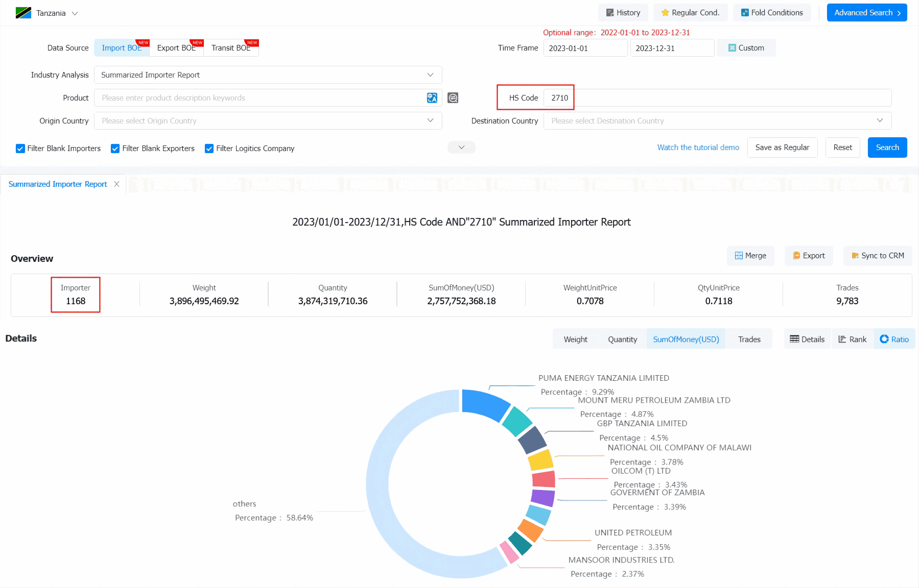Click the Search button
Screen dimensions: 919x588
pos(887,148)
